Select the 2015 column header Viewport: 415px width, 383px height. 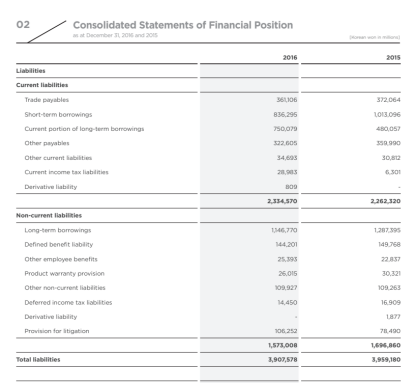(x=393, y=57)
